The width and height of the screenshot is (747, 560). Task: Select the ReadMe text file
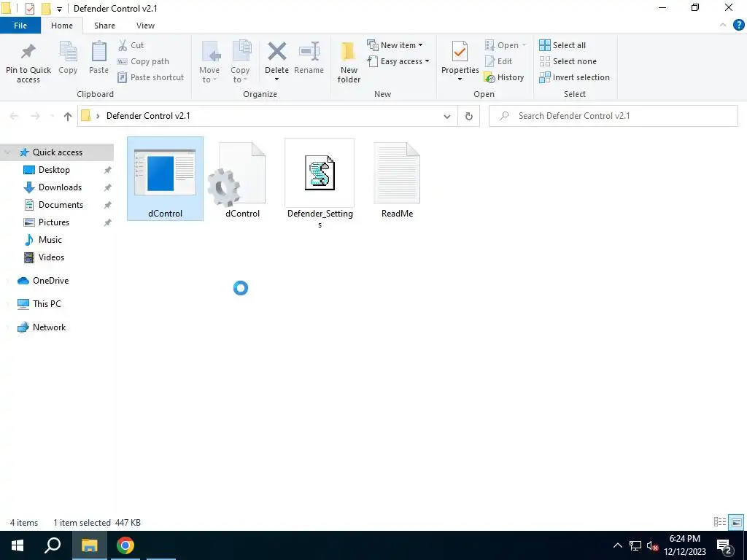click(397, 179)
